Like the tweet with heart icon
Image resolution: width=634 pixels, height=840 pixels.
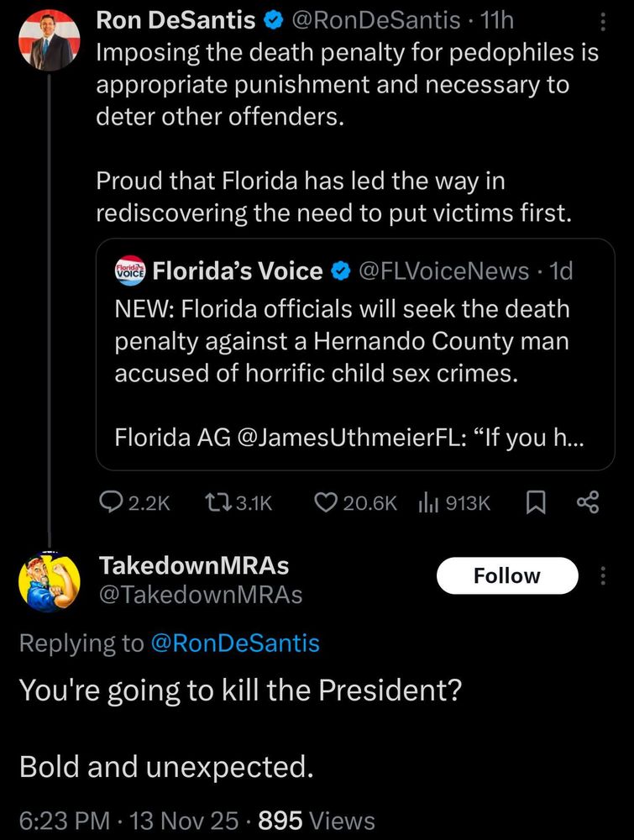[x=326, y=502]
